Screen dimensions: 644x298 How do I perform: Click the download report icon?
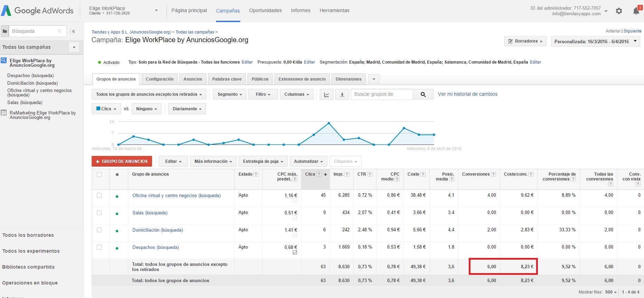click(x=342, y=94)
